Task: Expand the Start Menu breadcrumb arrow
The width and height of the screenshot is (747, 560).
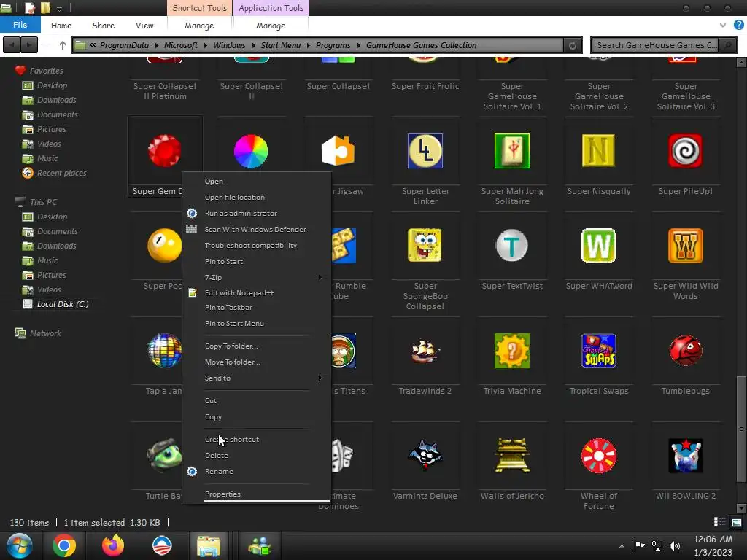Action: 309,45
